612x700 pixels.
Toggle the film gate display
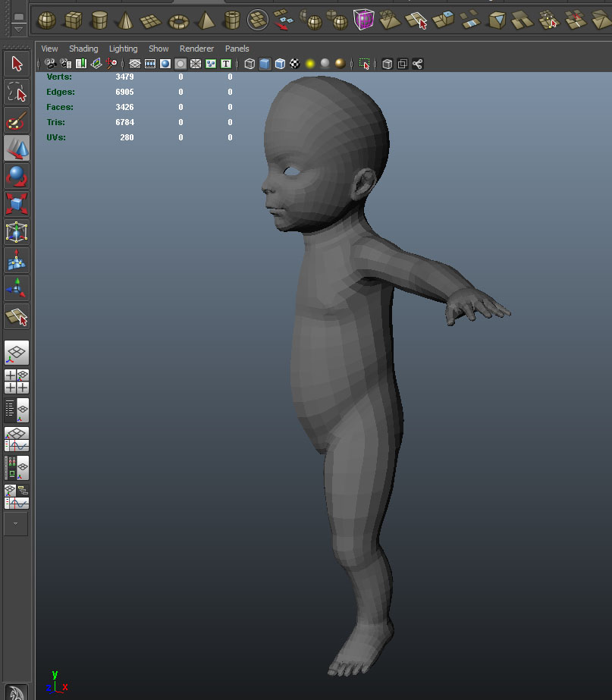(x=150, y=64)
